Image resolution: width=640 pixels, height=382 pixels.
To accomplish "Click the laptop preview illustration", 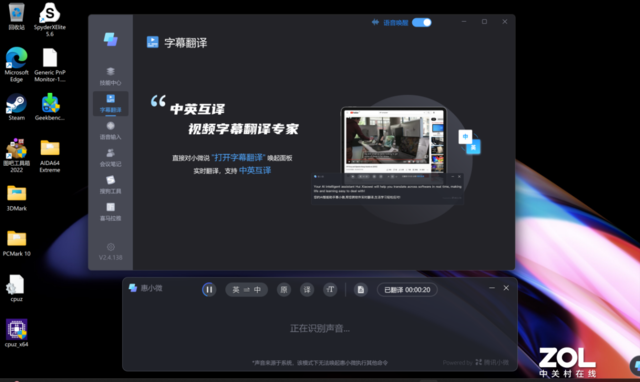I will [393, 141].
